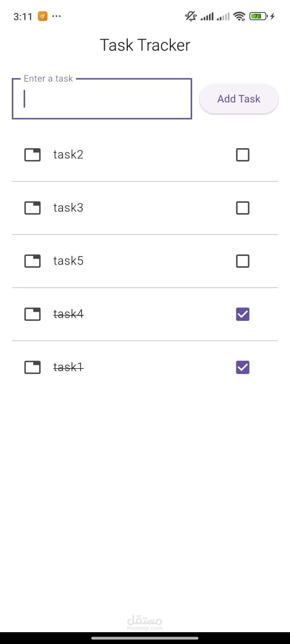Screen dimensions: 290x644
Task: Click the task4 row's leading icon
Action: point(33,314)
